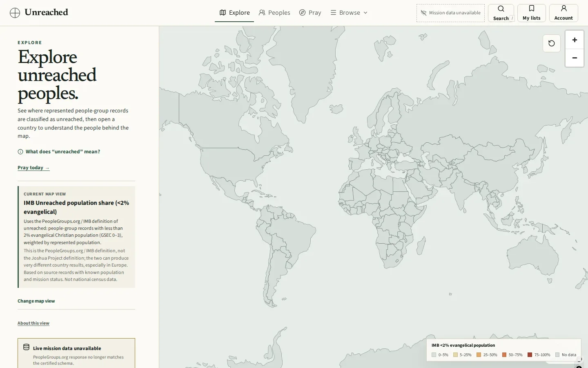
Task: Zoom in on the map
Action: 575,40
